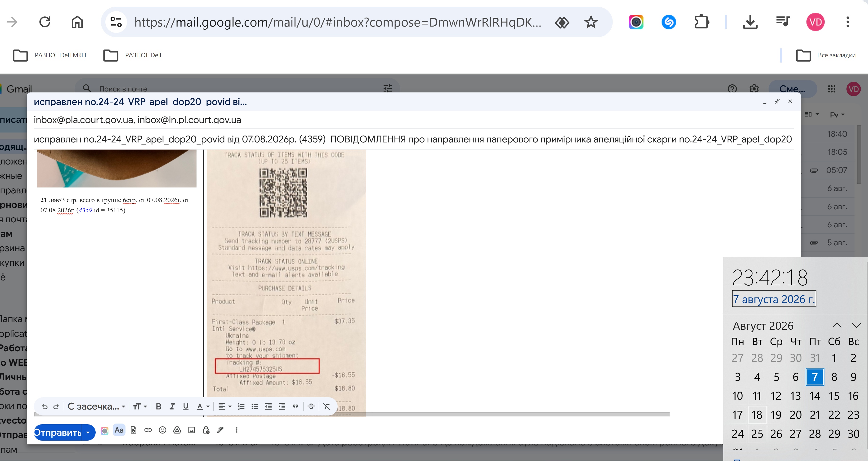Toggle numbered list formatting
This screenshot has height=461, width=868.
pos(241,407)
